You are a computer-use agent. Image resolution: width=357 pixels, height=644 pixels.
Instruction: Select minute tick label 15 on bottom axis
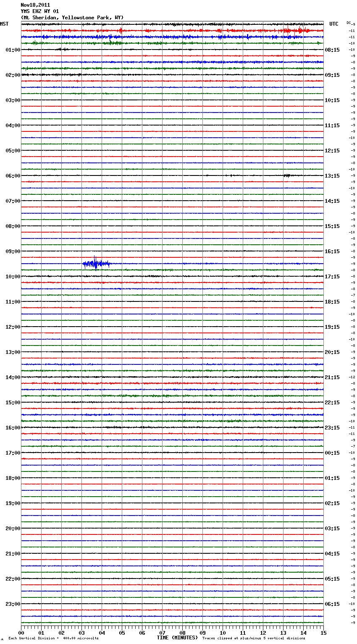(323, 633)
